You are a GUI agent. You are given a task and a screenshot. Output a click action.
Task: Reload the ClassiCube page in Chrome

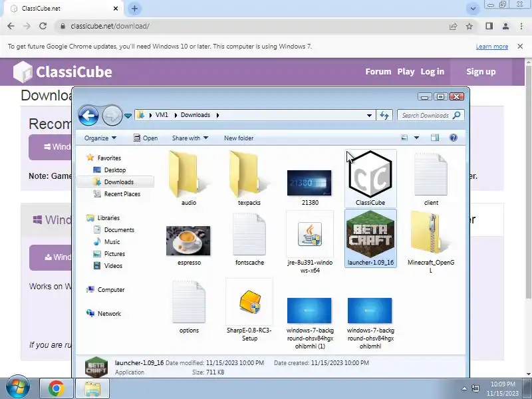click(43, 26)
